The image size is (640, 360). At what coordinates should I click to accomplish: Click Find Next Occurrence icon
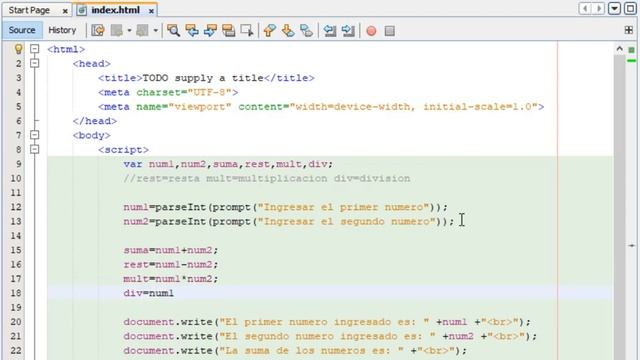pos(210,31)
